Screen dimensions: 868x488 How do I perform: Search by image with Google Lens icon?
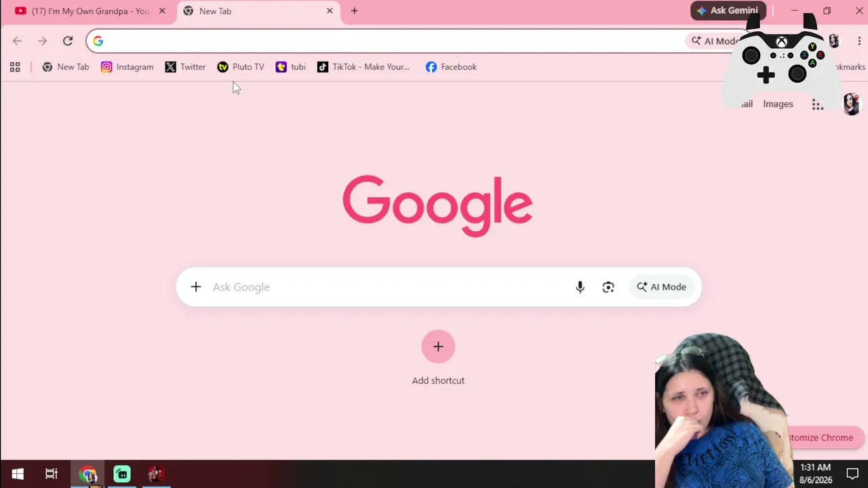coord(608,287)
